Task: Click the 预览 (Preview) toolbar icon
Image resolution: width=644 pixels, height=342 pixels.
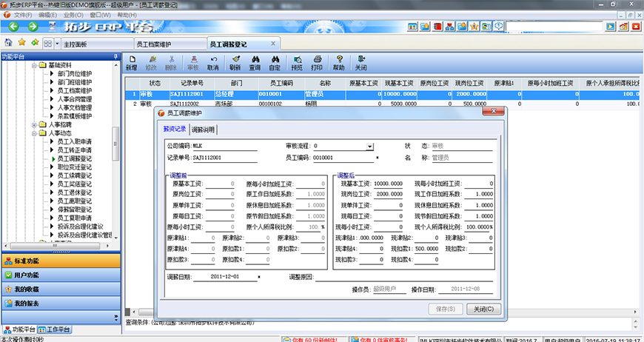Action: [x=296, y=63]
